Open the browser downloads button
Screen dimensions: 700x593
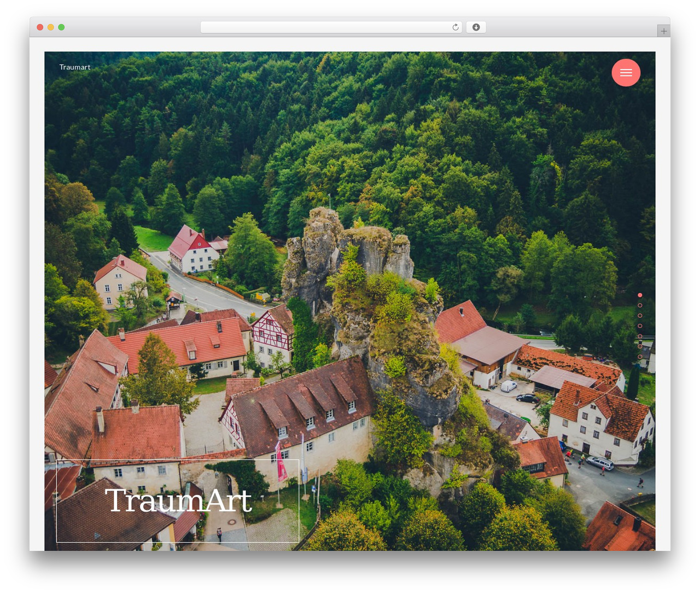click(x=476, y=27)
